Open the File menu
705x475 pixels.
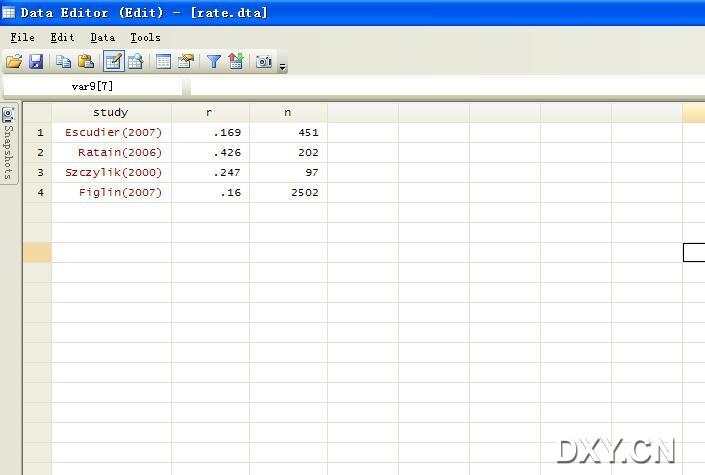pyautogui.click(x=22, y=37)
